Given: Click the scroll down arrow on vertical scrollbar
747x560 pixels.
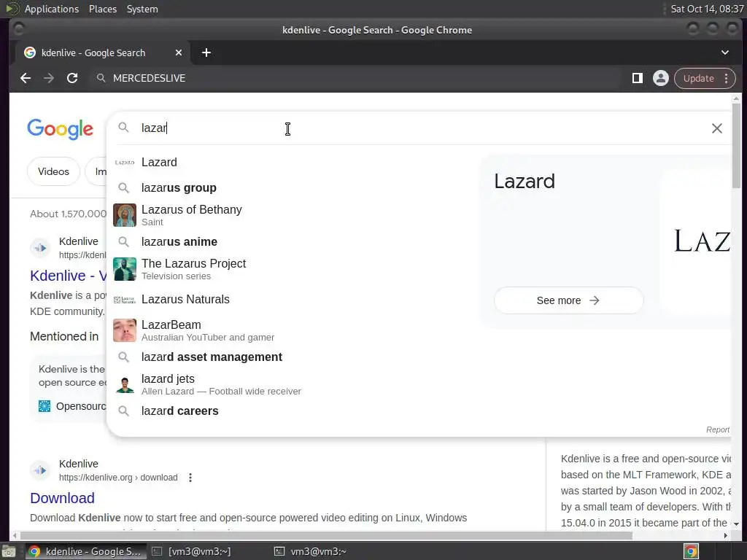Looking at the screenshot, I should [737, 524].
